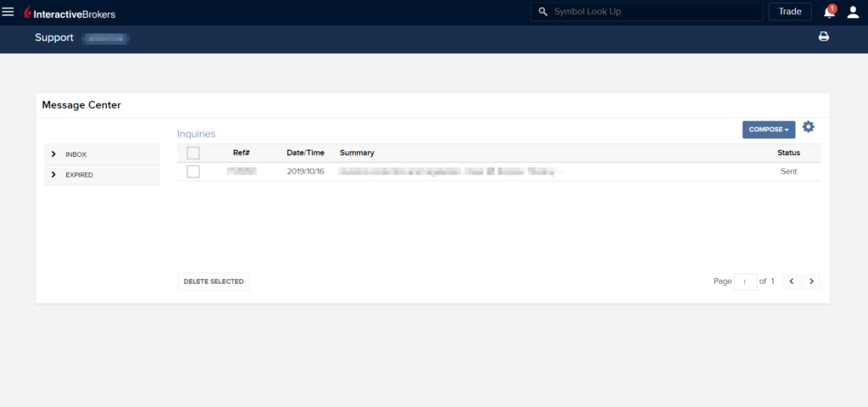Open the user account profile icon
The height and width of the screenshot is (407, 868).
click(853, 12)
